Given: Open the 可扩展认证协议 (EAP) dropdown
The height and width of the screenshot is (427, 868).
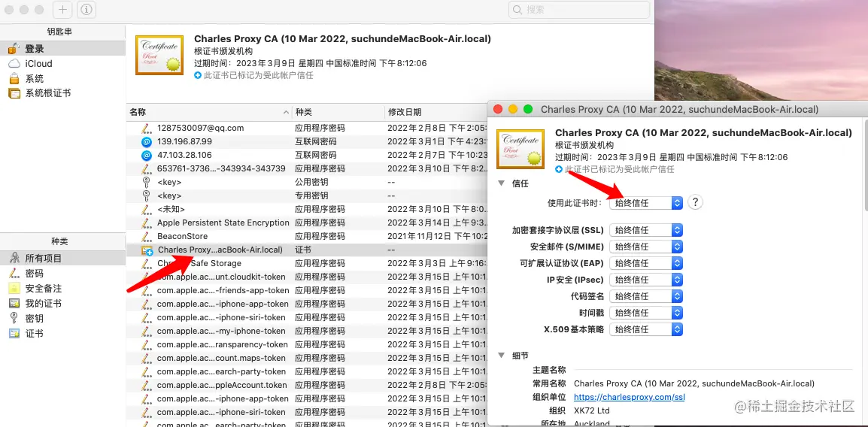Looking at the screenshot, I should 646,262.
